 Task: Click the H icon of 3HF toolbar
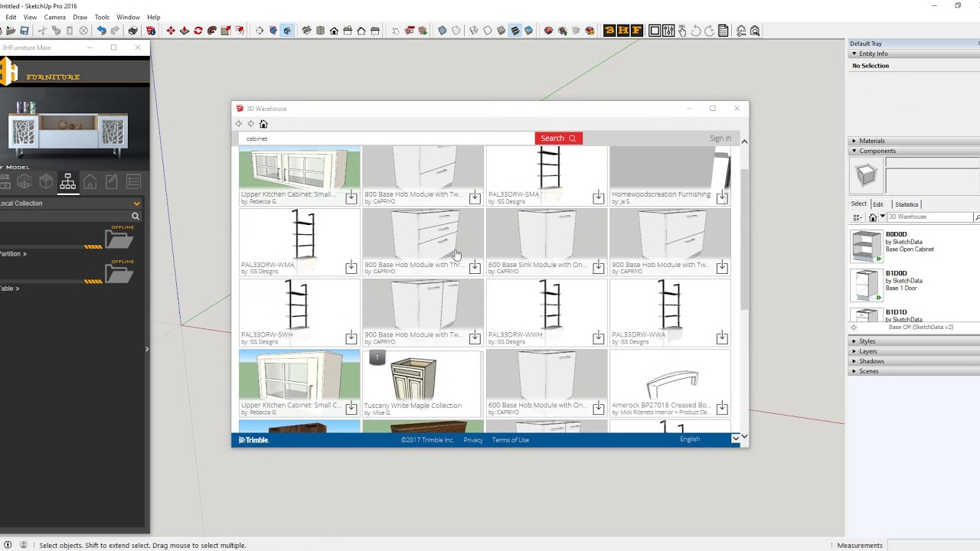(623, 31)
